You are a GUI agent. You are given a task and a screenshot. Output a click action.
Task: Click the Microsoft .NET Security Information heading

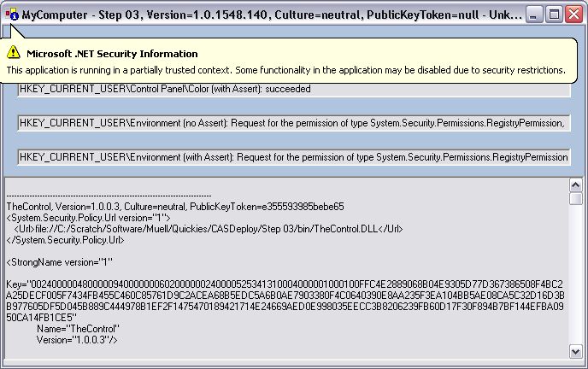point(112,54)
